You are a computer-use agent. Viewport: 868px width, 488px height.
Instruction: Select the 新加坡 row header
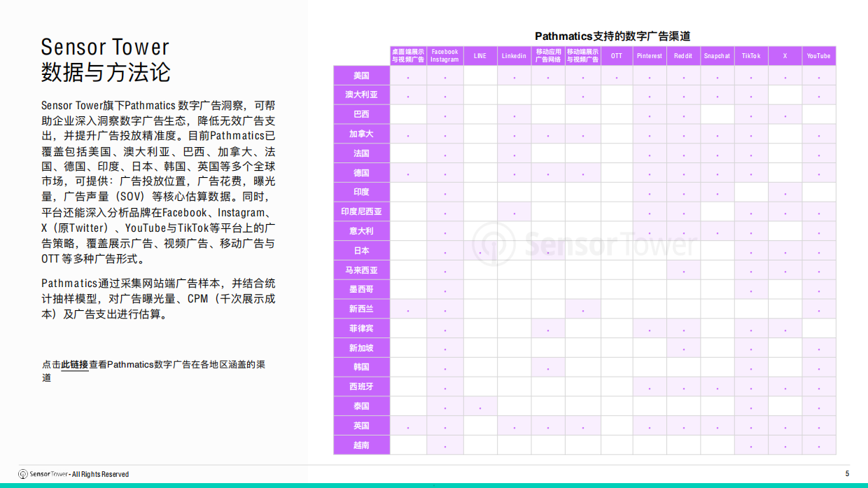point(361,348)
